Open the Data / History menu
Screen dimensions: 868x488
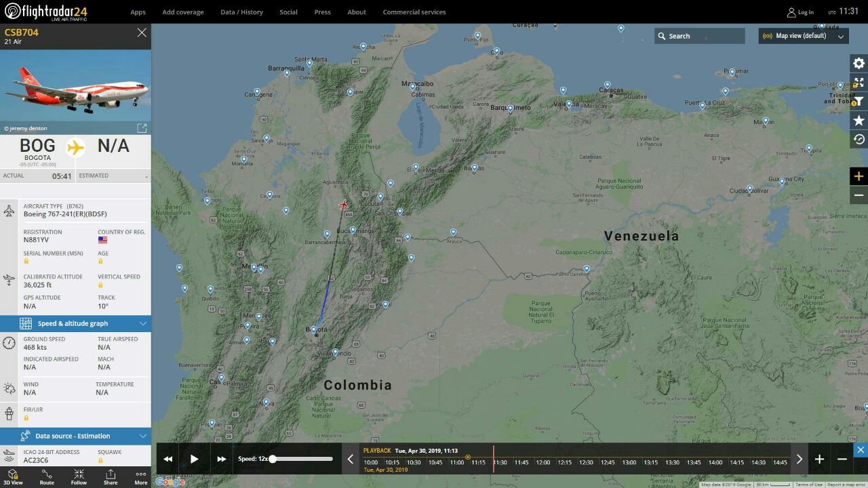(241, 12)
